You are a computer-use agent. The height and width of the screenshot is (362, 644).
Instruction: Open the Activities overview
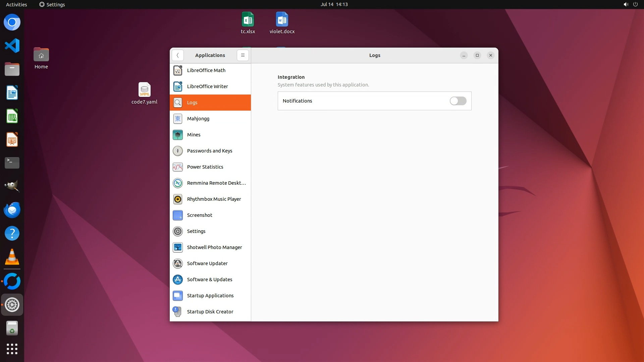pyautogui.click(x=16, y=4)
